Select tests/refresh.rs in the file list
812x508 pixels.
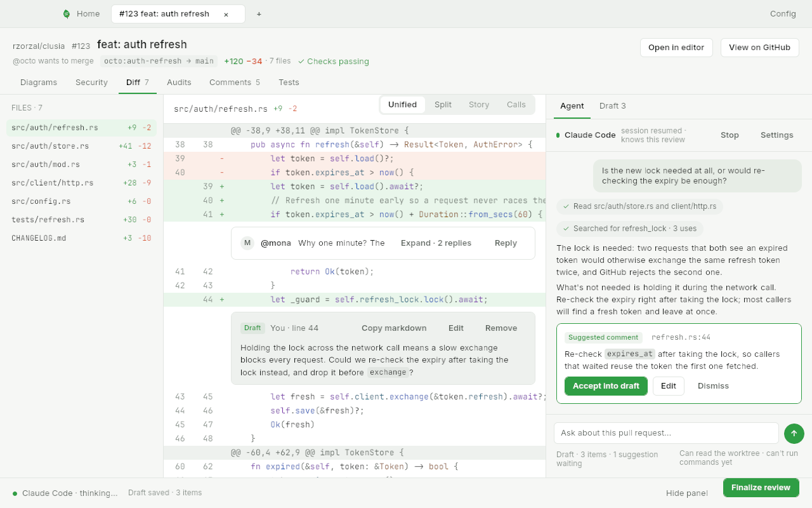81,220
